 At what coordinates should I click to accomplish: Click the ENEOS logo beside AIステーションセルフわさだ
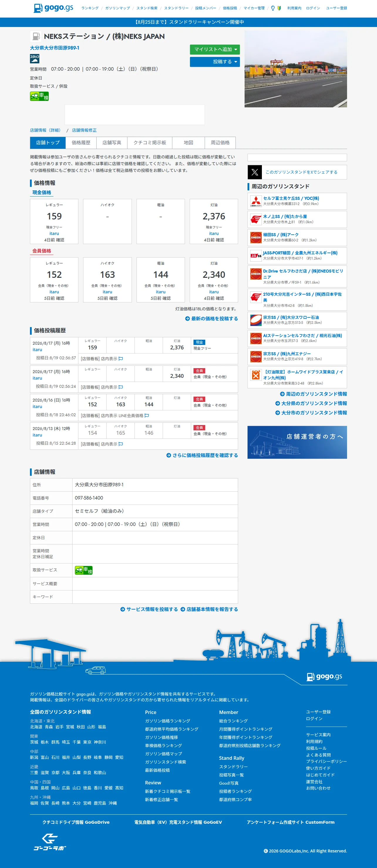tap(256, 339)
